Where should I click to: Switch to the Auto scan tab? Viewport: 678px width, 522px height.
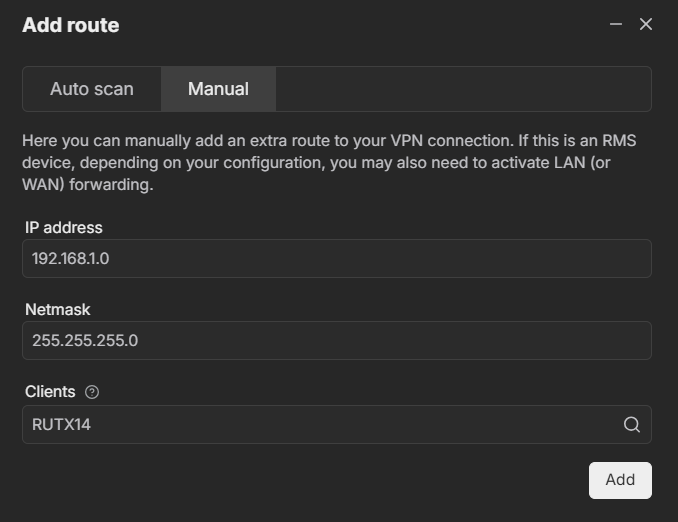point(92,89)
